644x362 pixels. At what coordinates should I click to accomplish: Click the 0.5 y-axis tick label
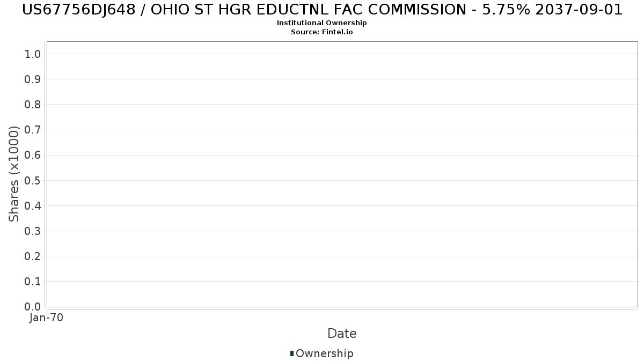(x=33, y=180)
